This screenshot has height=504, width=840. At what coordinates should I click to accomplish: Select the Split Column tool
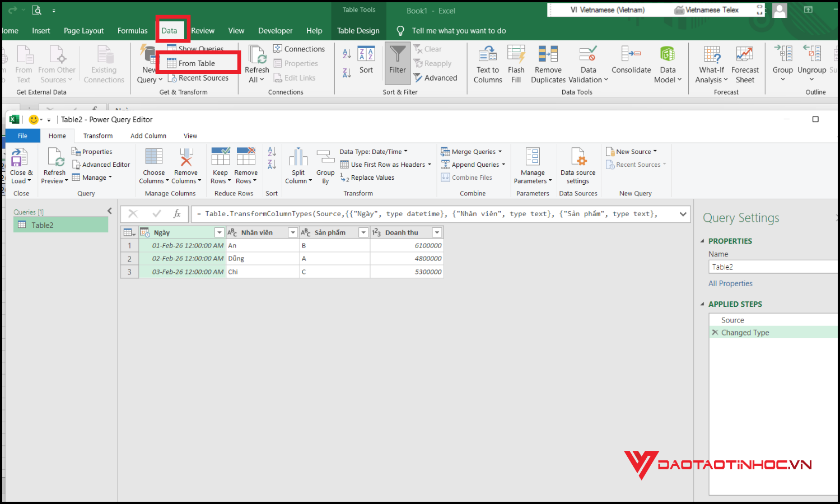coord(297,165)
